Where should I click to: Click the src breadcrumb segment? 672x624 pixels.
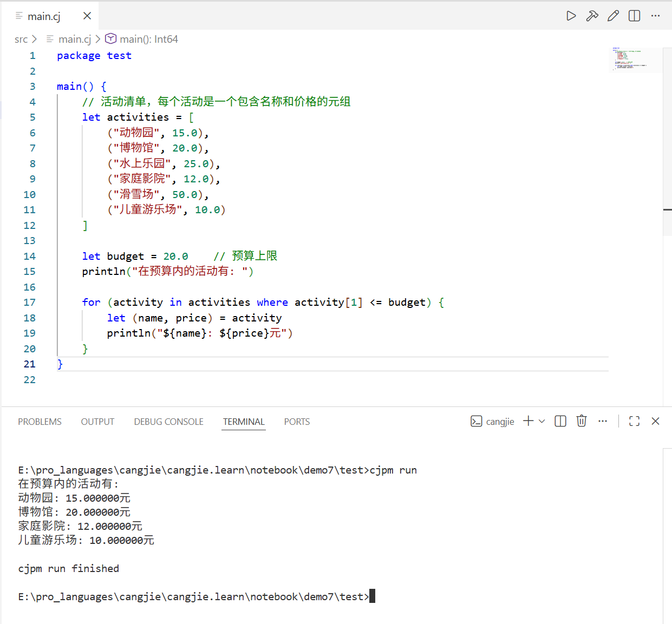(x=21, y=39)
